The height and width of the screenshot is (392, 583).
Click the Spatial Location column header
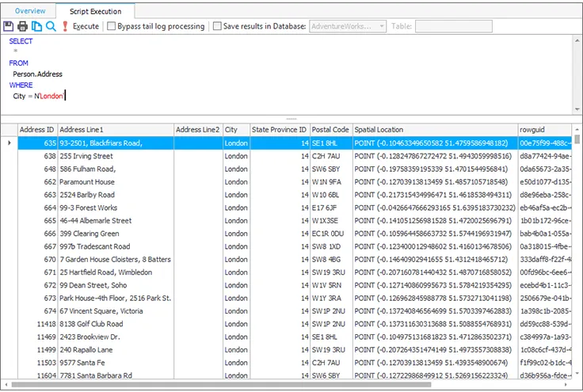coord(435,130)
